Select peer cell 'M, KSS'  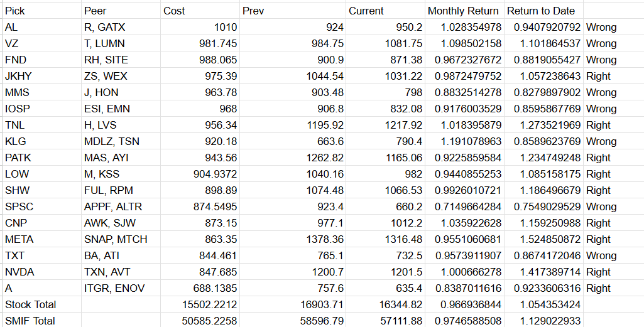coord(121,174)
